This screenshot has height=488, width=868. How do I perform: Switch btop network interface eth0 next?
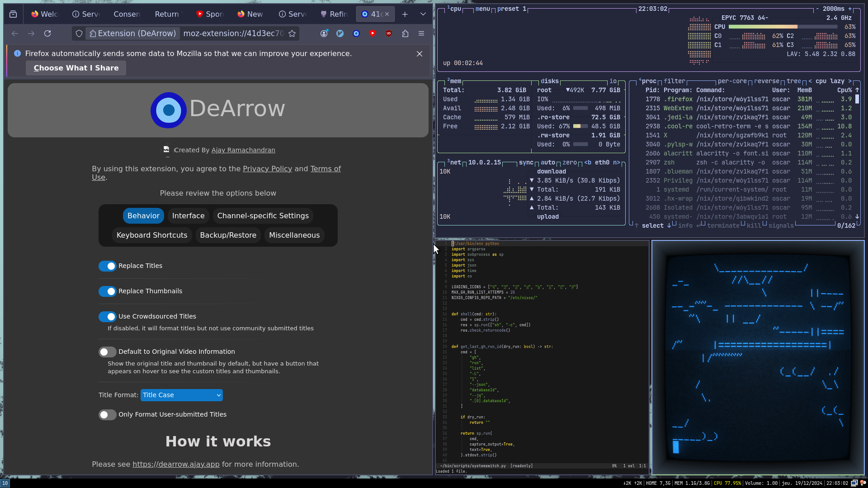coord(616,162)
